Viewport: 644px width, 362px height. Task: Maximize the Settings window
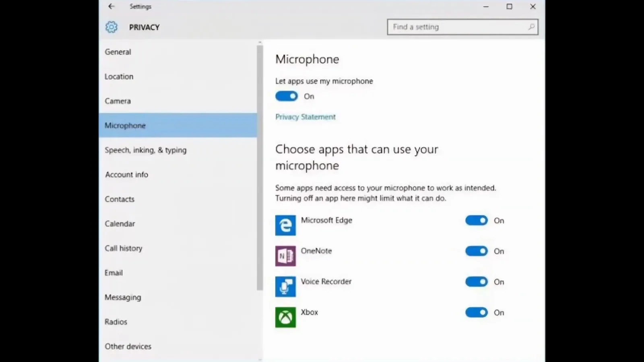pyautogui.click(x=509, y=6)
